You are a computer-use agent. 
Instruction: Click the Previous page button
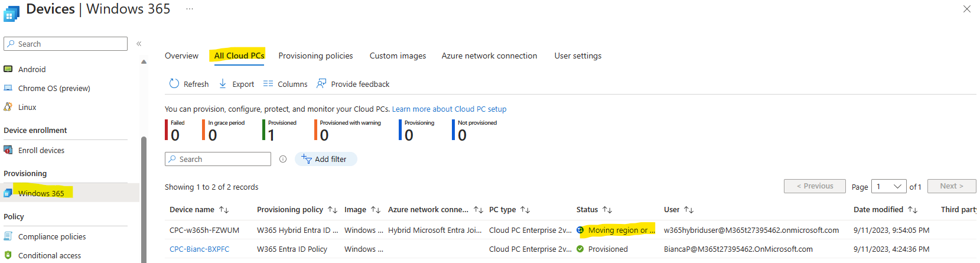[815, 186]
